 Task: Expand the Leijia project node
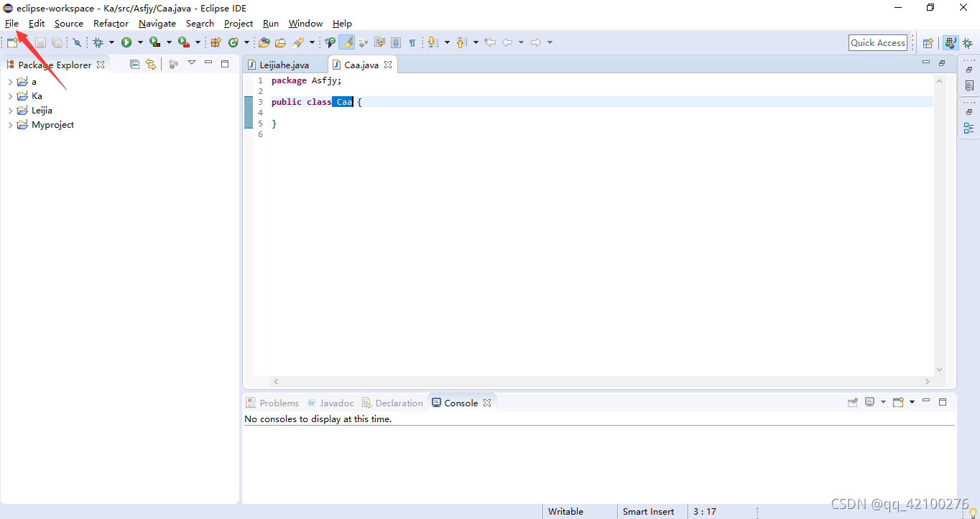click(10, 111)
